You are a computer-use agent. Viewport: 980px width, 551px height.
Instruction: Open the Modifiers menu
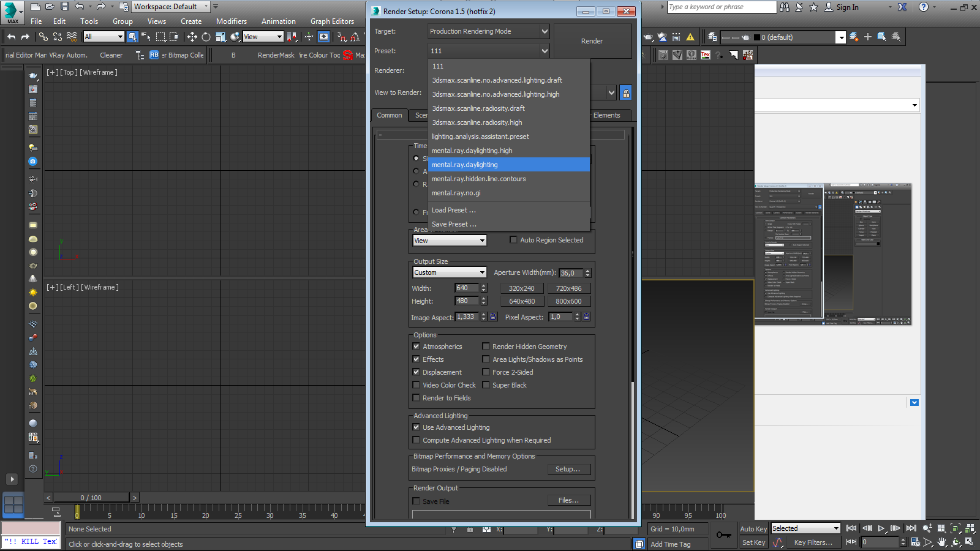(232, 21)
